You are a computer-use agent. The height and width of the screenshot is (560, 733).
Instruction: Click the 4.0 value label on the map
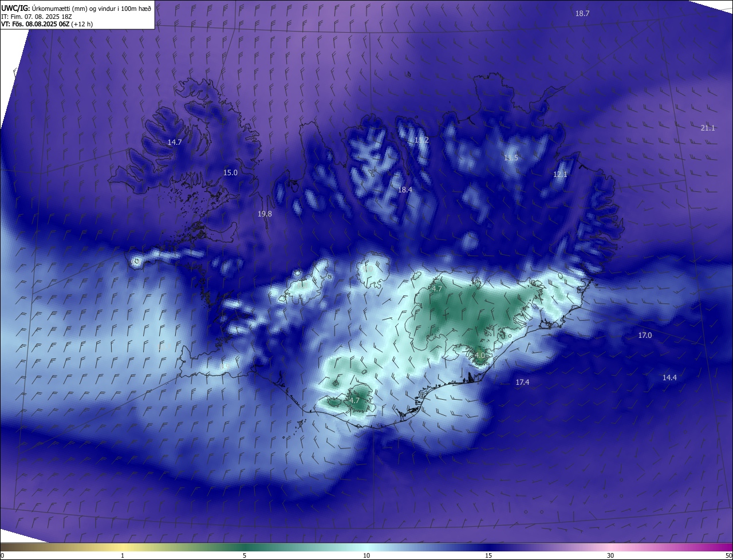coord(480,356)
